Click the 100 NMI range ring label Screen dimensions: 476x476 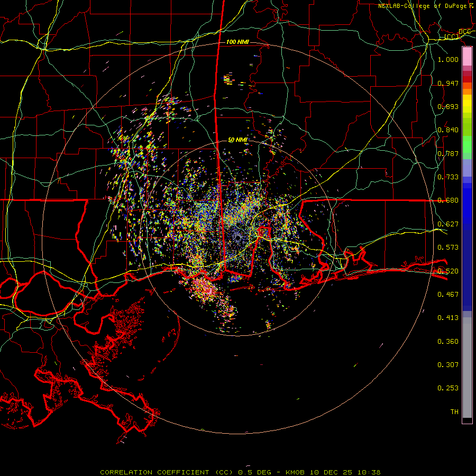tap(237, 42)
